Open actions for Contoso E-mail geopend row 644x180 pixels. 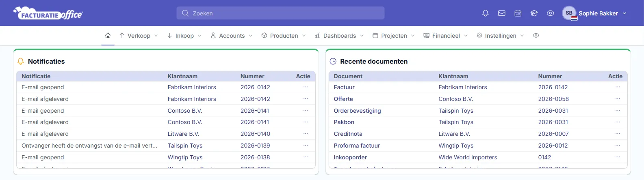click(306, 111)
